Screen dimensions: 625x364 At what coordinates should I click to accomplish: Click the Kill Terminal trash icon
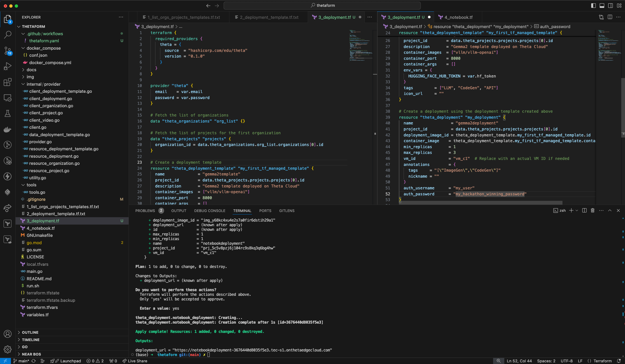click(593, 210)
